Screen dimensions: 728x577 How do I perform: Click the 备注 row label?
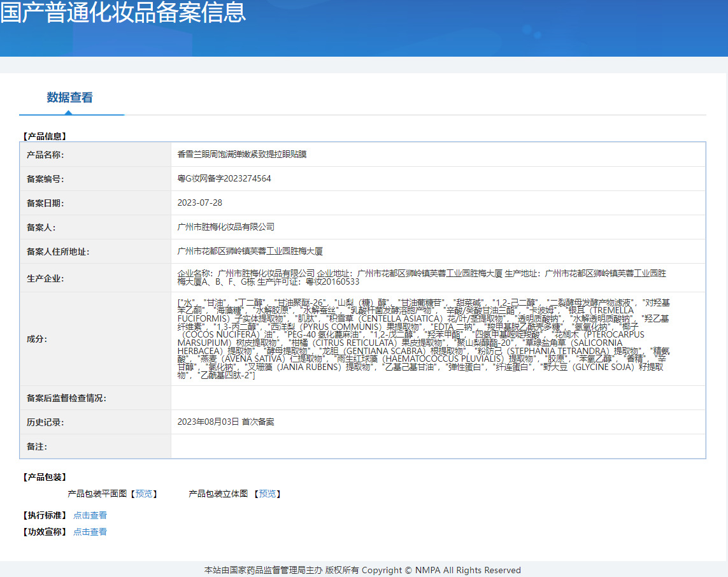pos(37,446)
